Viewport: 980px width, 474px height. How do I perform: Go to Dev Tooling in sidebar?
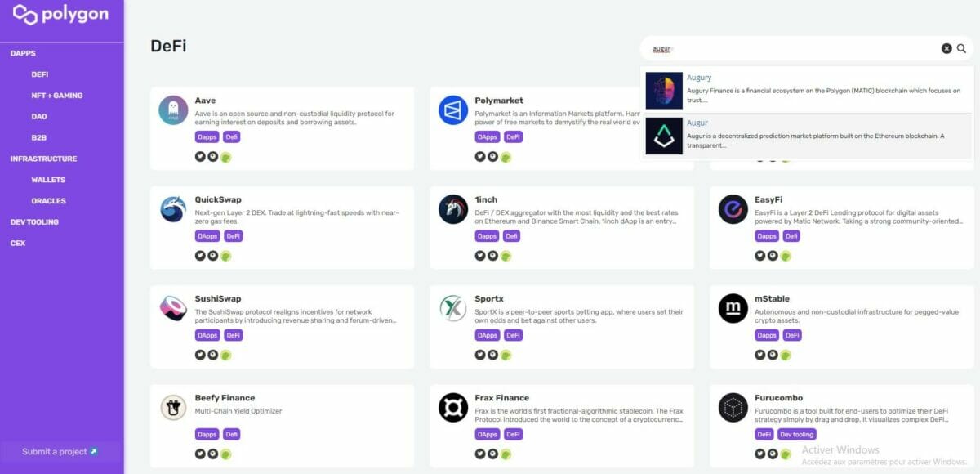pyautogui.click(x=34, y=222)
